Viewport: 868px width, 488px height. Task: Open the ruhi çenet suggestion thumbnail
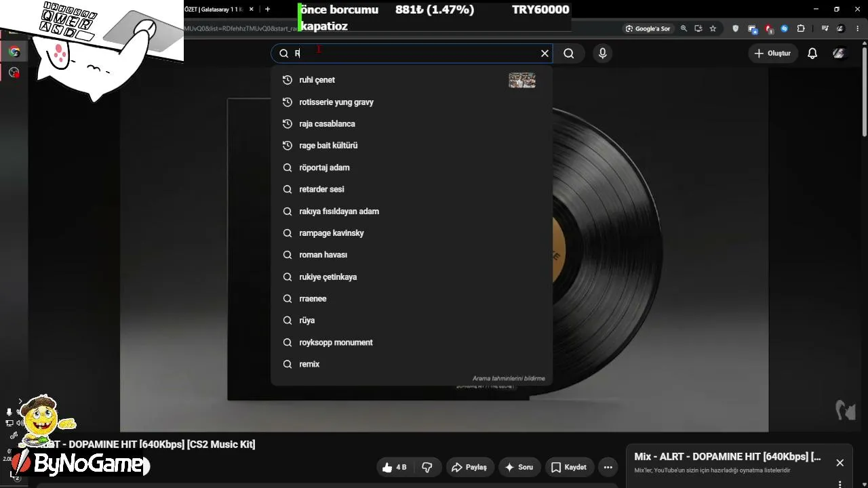coord(522,80)
